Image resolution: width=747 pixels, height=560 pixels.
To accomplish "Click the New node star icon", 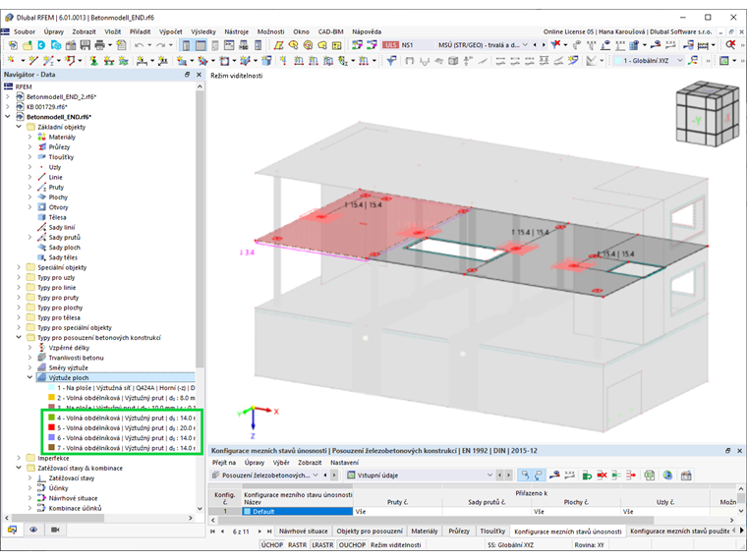I will [x=12, y=61].
